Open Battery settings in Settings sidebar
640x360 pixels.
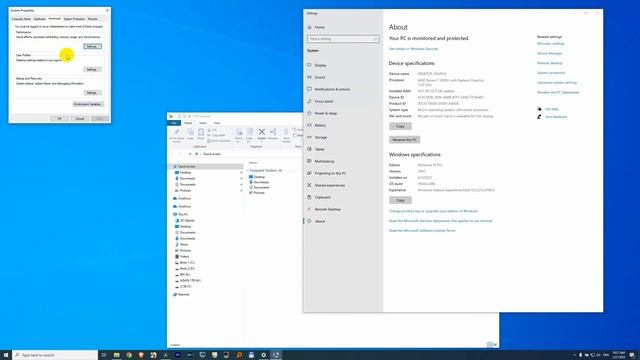click(320, 125)
